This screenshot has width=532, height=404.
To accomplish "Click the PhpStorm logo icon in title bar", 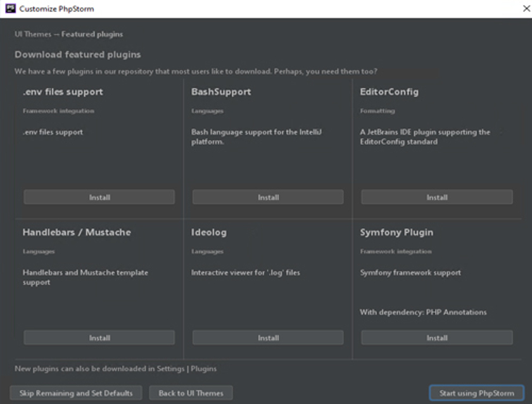I will pos(11,8).
